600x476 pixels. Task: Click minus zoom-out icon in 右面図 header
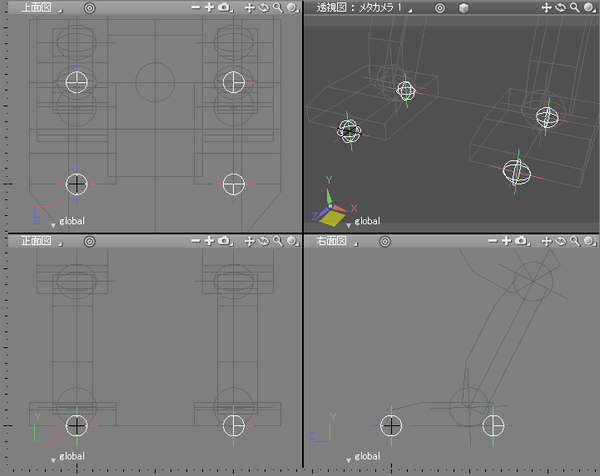pyautogui.click(x=493, y=241)
